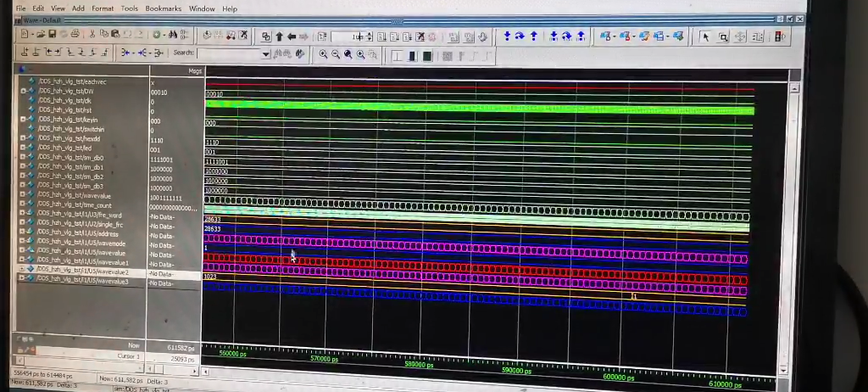The width and height of the screenshot is (868, 392).
Task: Click the Break simulation hand icon
Action: click(x=482, y=37)
